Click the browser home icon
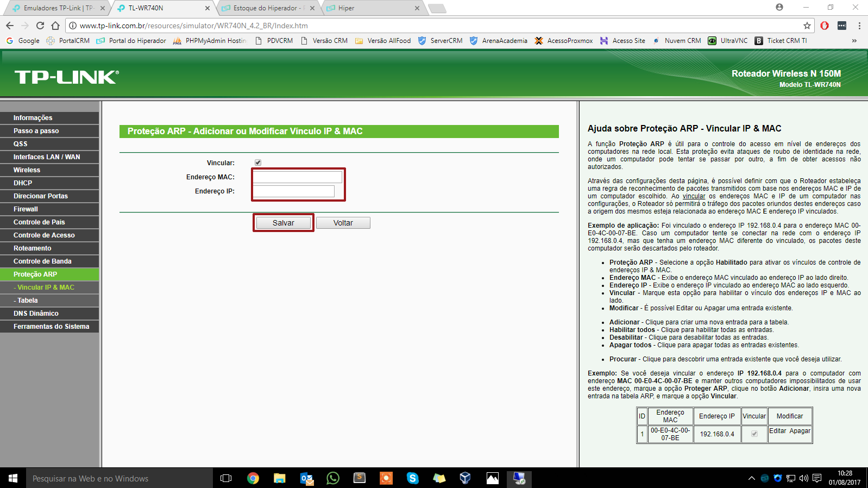 coord(55,26)
